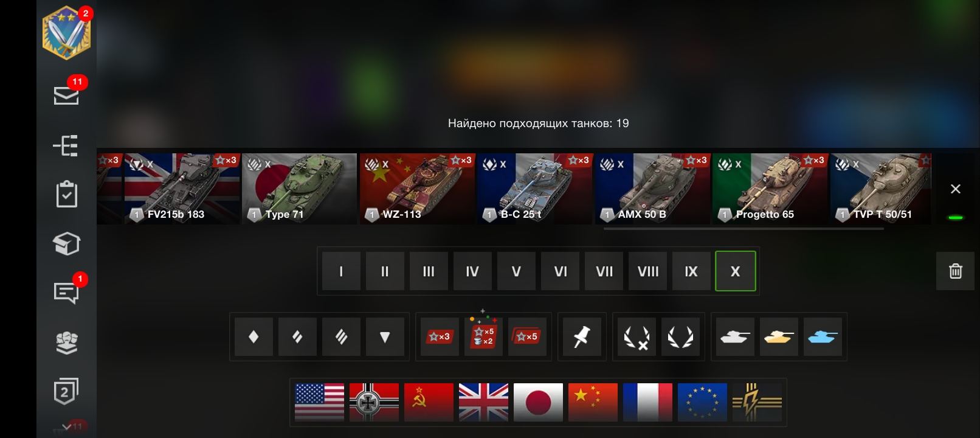Filter by tank destroyer triangle icon

[x=385, y=336]
